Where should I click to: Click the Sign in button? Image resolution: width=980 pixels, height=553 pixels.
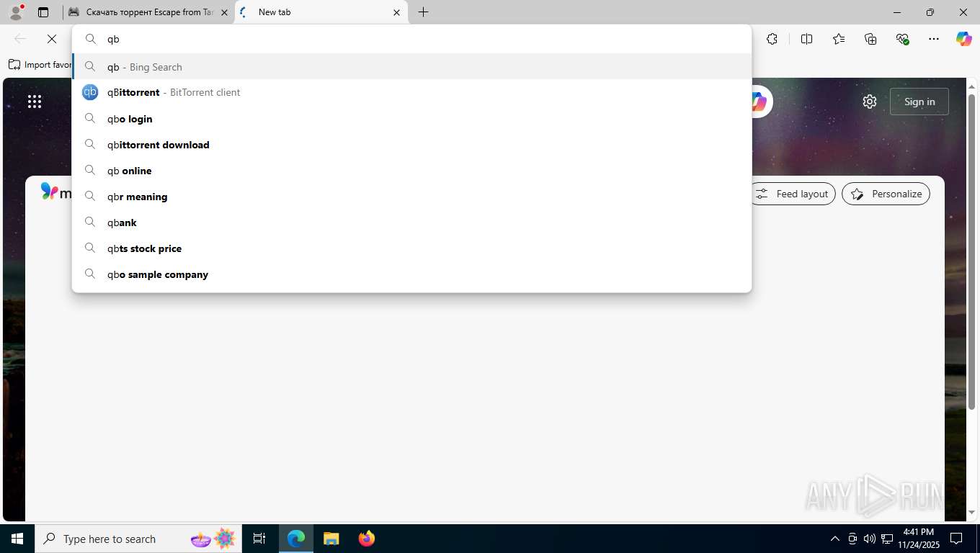(x=919, y=102)
